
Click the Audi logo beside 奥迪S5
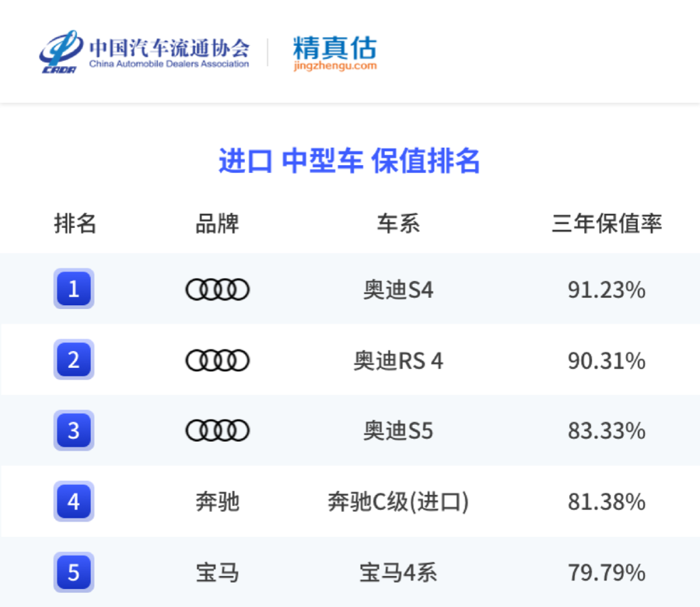pos(217,431)
